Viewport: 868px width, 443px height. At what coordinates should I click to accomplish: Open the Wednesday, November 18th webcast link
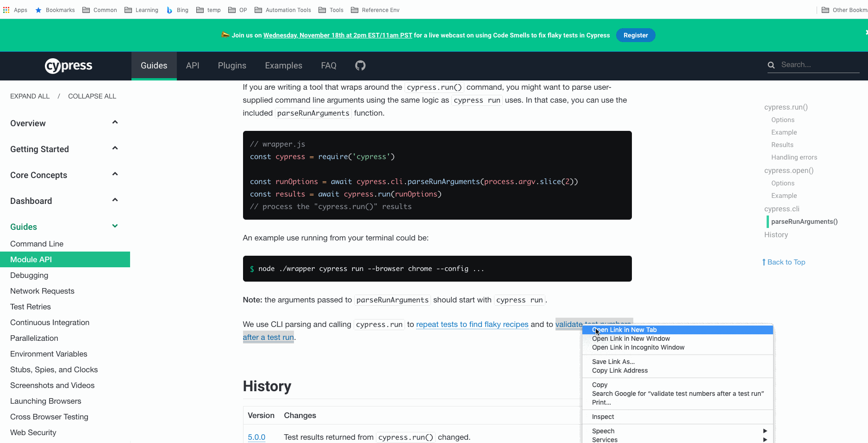coord(337,35)
